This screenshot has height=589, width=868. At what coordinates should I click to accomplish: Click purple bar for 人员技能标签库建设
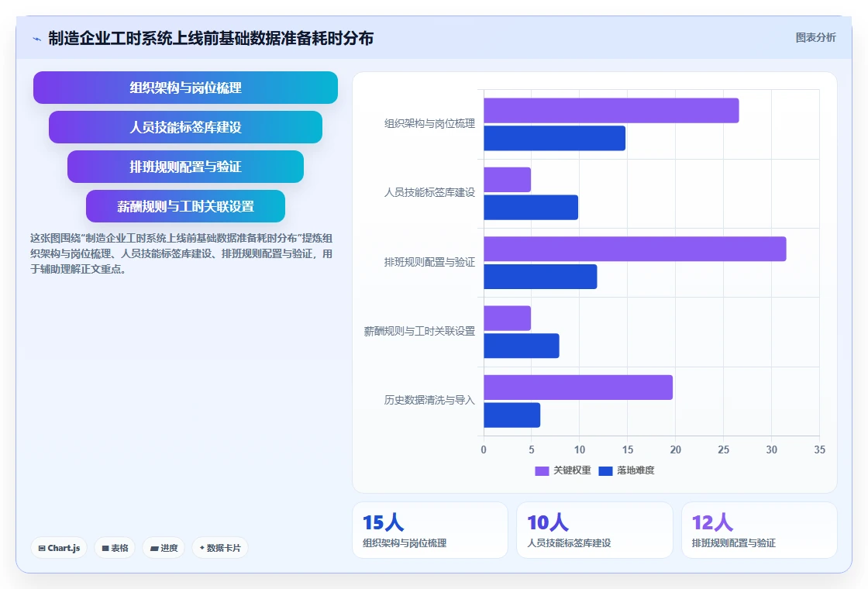coord(507,180)
